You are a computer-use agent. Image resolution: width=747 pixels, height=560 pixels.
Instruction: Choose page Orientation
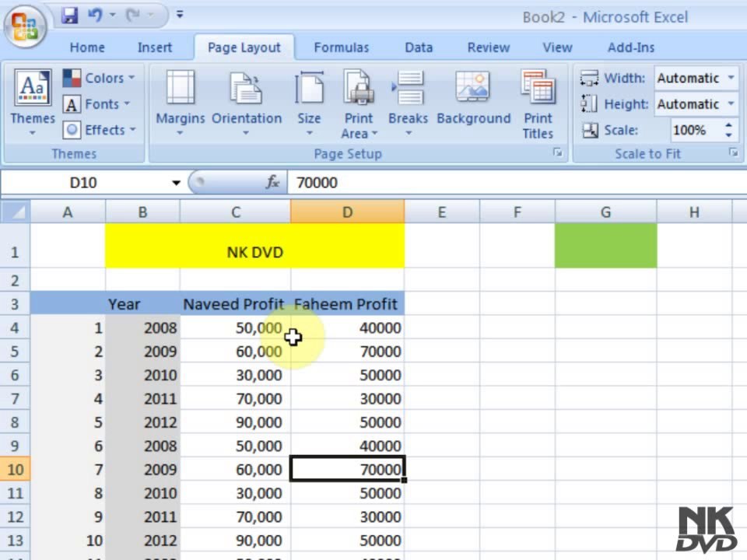pyautogui.click(x=247, y=103)
